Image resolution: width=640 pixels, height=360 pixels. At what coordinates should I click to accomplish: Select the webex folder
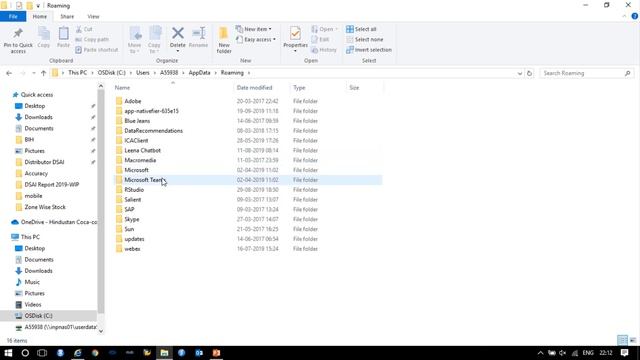pos(132,249)
